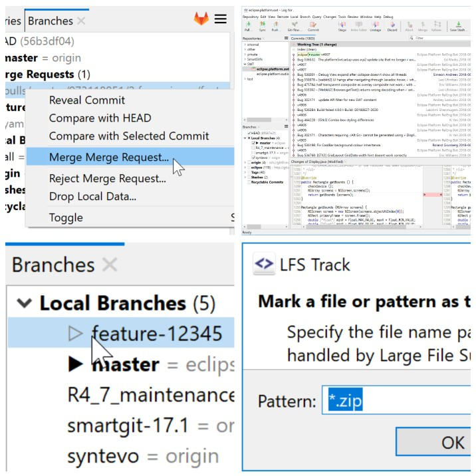This screenshot has height=476, width=476.
Task: Check the Recyclable Commits checkbox
Action: point(249,182)
